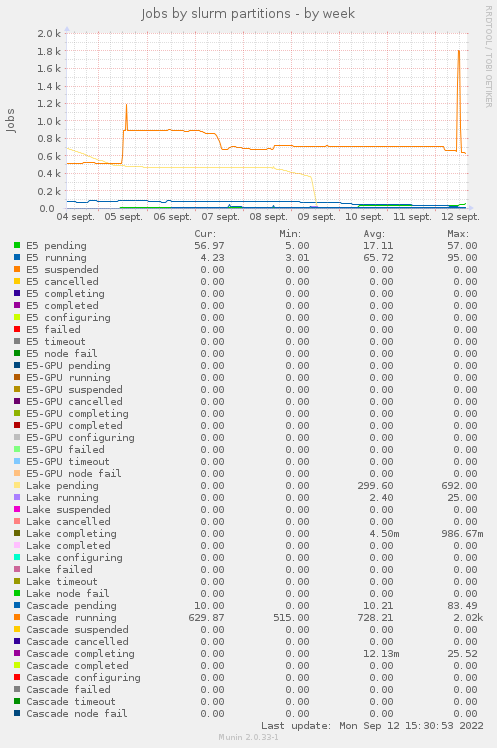Click the Cascade running max value 2.02k
This screenshot has height=748, width=497.
[x=464, y=618]
